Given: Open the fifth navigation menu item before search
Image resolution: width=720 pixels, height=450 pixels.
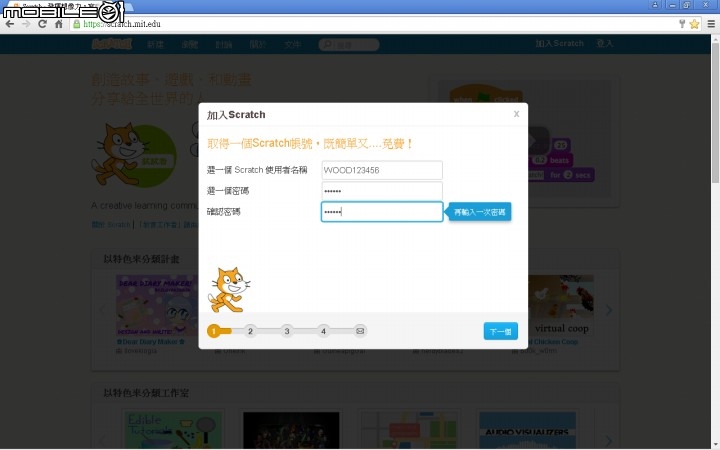Looking at the screenshot, I should tap(292, 44).
